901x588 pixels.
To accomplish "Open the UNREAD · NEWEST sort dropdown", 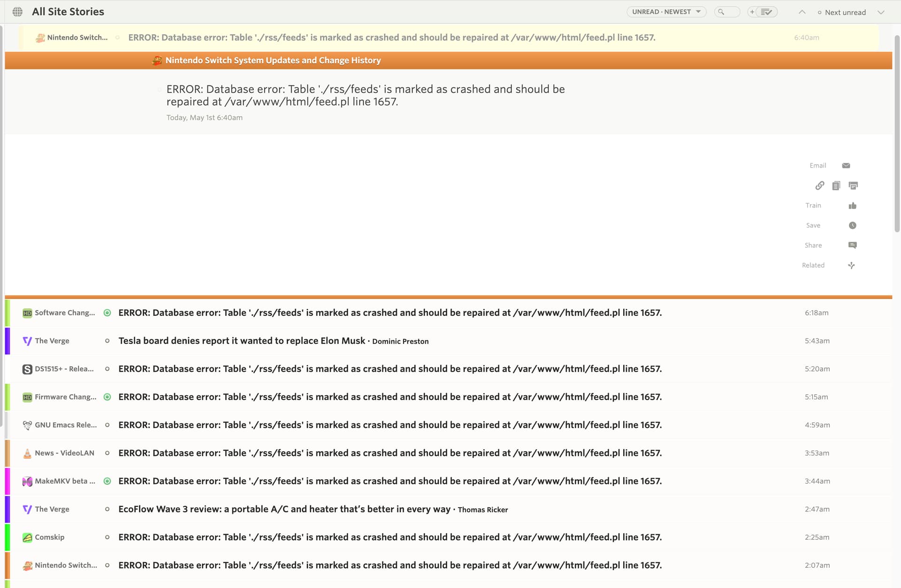I will coord(666,12).
